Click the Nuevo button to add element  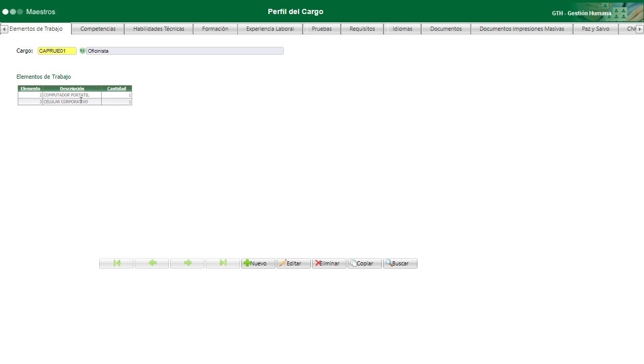258,263
